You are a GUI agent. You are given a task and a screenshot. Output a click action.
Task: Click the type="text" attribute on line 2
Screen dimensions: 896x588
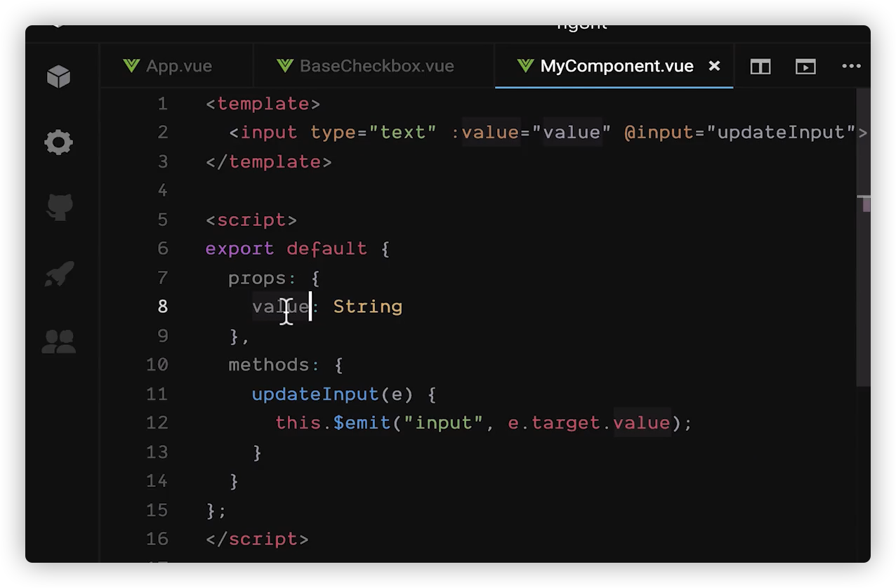tap(374, 133)
